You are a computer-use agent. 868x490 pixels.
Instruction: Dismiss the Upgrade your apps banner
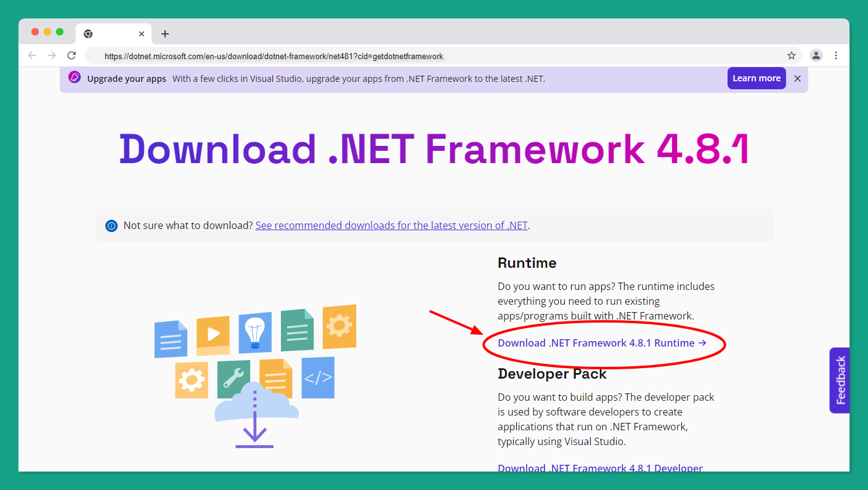click(797, 78)
